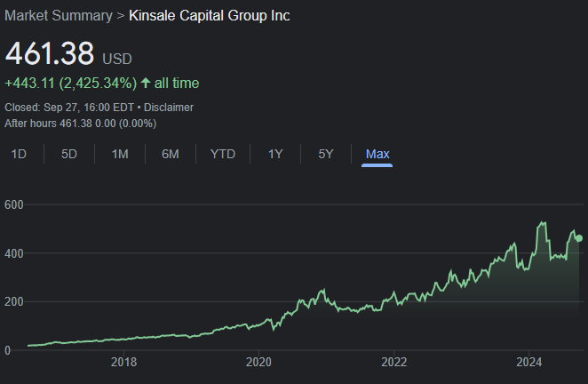Click the 461.38 stock price value
Image resolution: width=588 pixels, height=384 pixels.
50,53
